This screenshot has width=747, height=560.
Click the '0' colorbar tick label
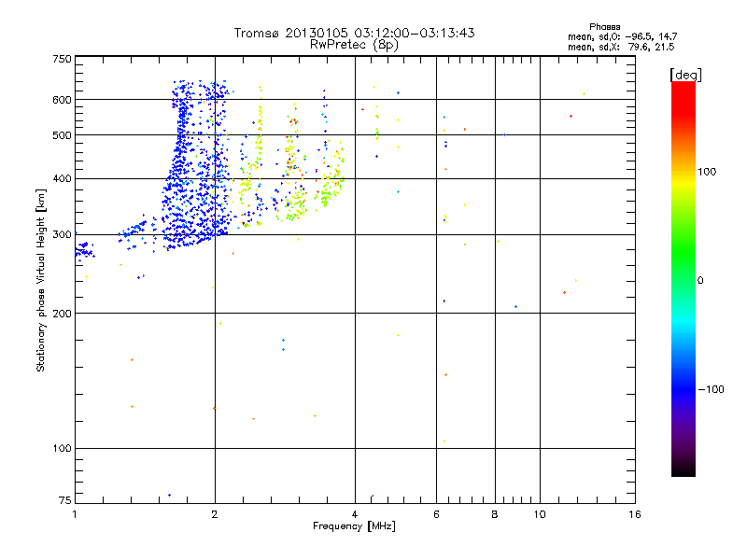700,281
